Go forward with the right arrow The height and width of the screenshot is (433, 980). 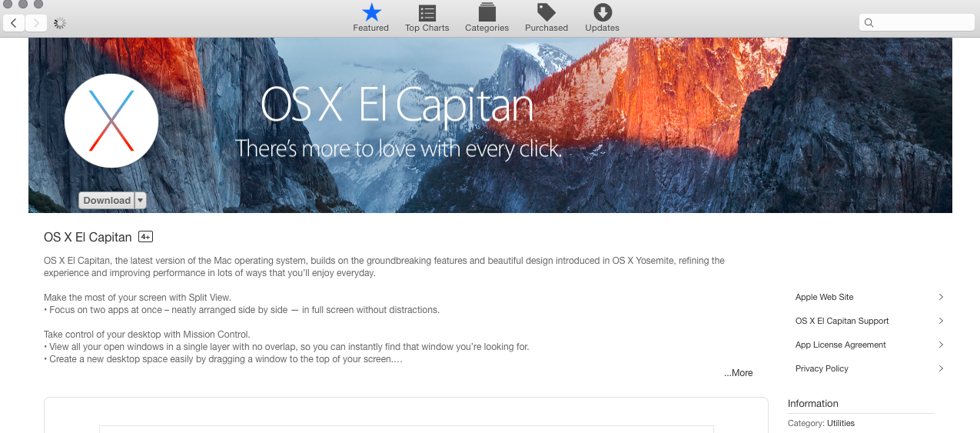coord(36,23)
